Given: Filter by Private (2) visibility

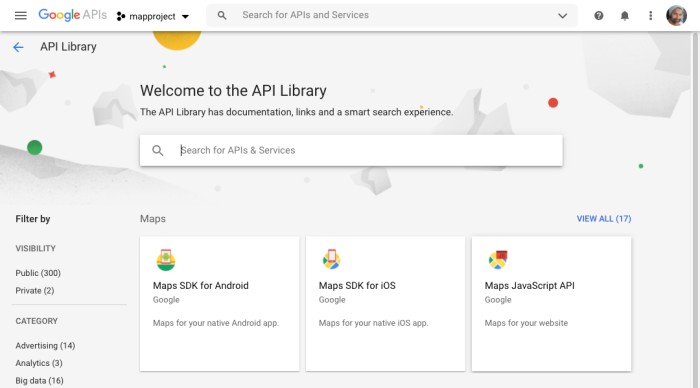Looking at the screenshot, I should (x=35, y=291).
